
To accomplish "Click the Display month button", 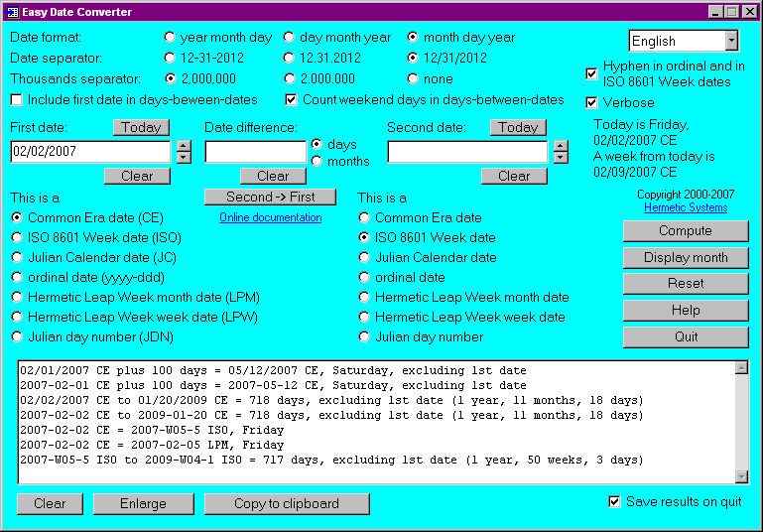I will [686, 257].
